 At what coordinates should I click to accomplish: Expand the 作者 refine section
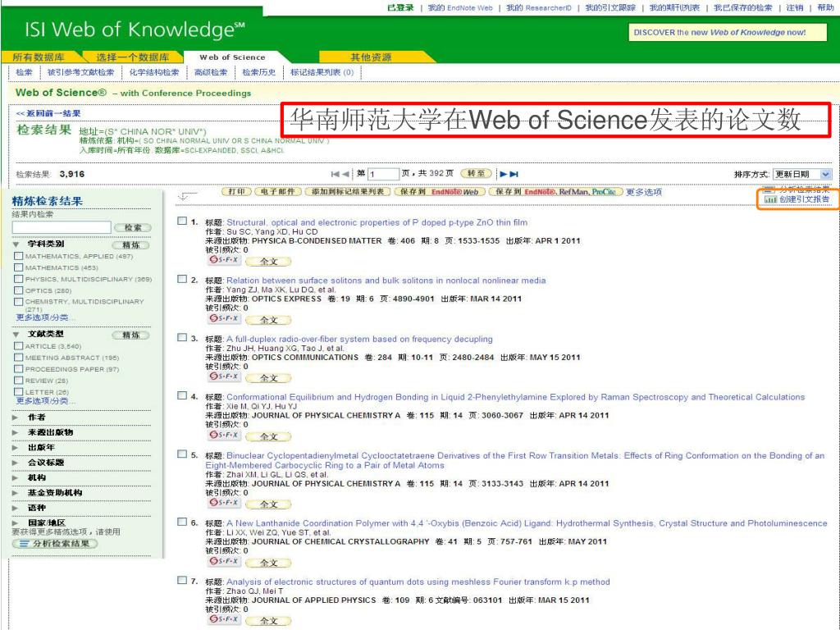point(16,417)
